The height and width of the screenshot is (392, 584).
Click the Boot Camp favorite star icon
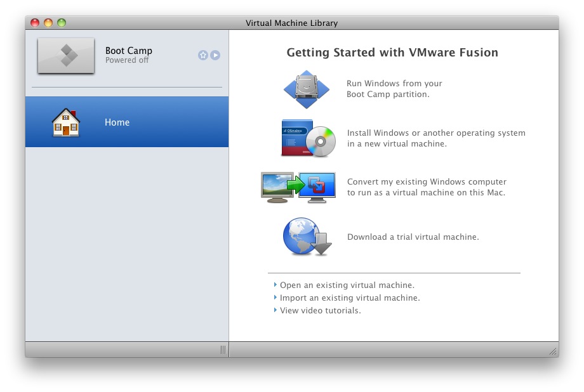point(203,55)
